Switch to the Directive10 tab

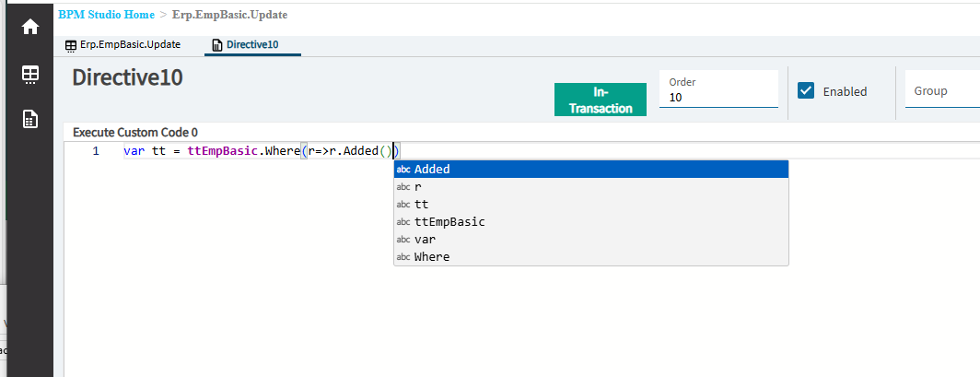pos(252,45)
